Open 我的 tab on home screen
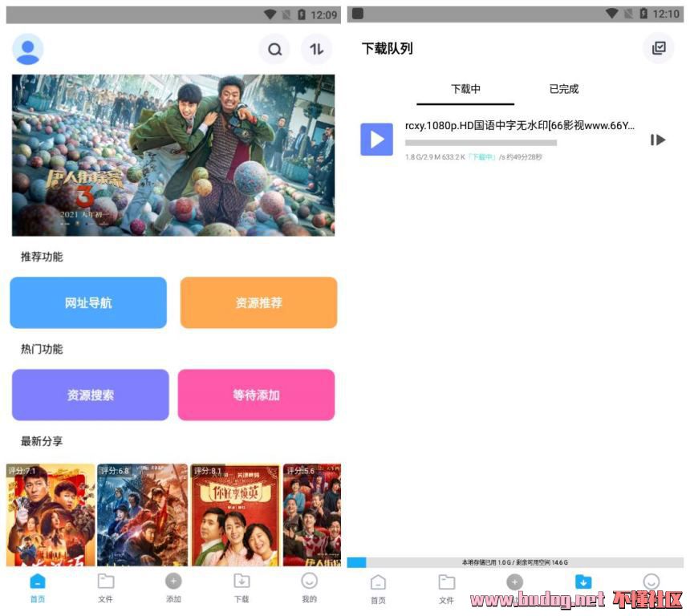Screen dimensions: 690x616 pos(310,588)
